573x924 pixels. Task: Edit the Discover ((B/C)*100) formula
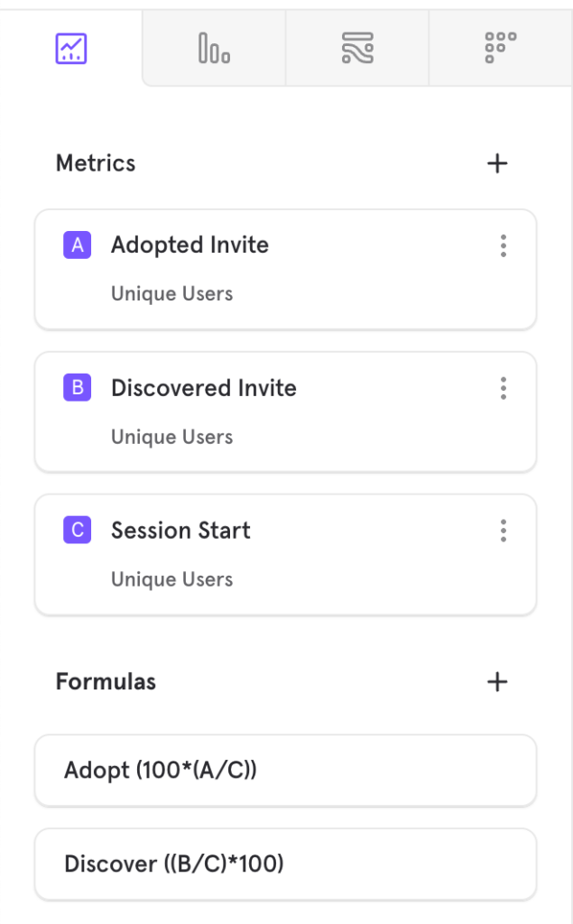click(x=285, y=864)
